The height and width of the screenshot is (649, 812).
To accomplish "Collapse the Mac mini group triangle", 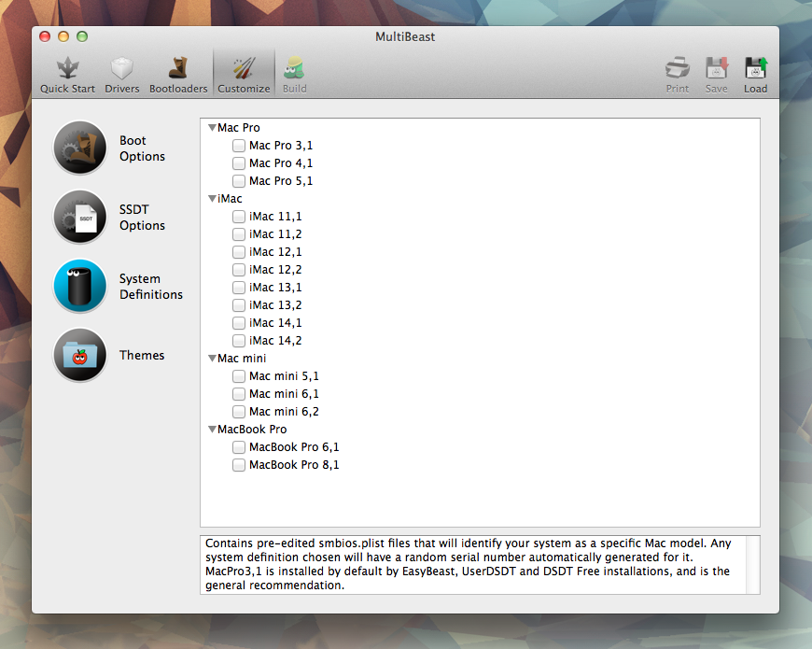I will tap(212, 358).
